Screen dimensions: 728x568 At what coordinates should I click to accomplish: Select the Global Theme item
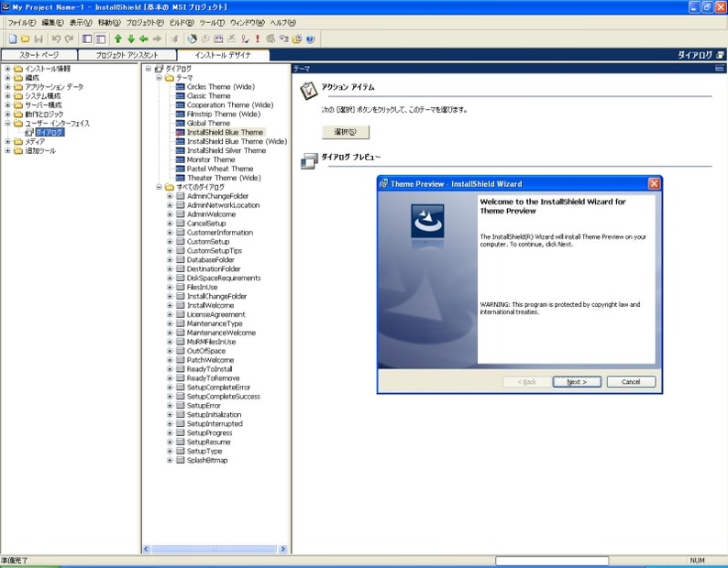208,124
